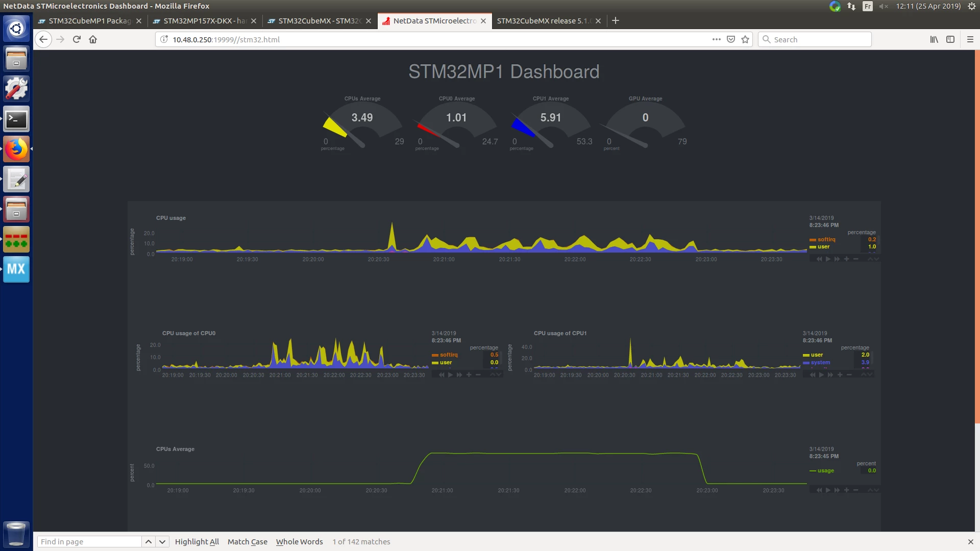The height and width of the screenshot is (551, 980).
Task: Expand CPUs Average chart height
Action: pyautogui.click(x=877, y=490)
